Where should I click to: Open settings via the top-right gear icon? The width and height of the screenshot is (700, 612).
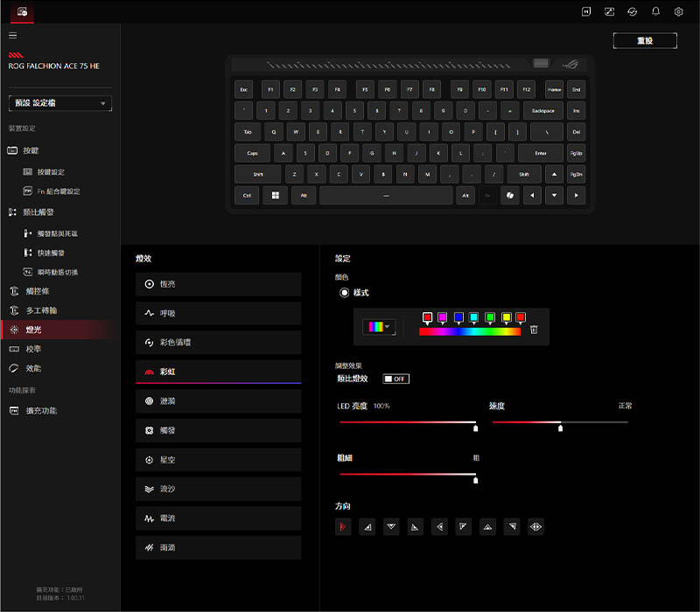point(679,11)
